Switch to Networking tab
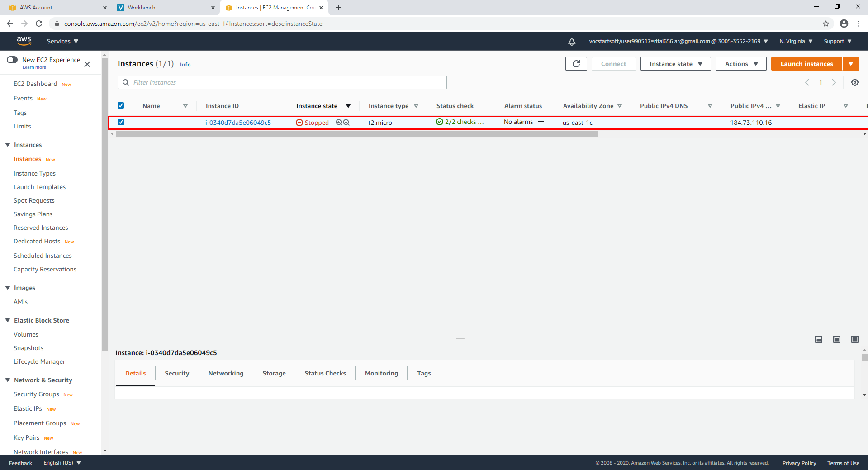 [x=226, y=373]
